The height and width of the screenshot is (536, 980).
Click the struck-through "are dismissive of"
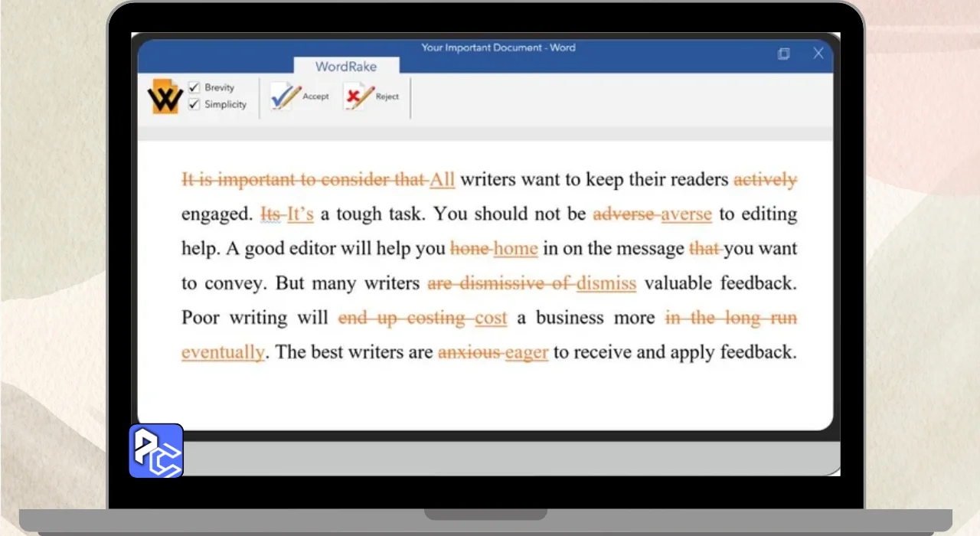click(499, 283)
